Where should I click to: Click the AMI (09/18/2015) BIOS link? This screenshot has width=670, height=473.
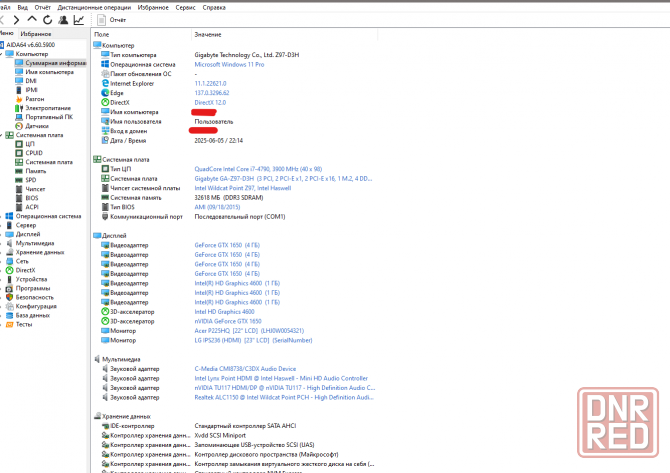click(217, 207)
